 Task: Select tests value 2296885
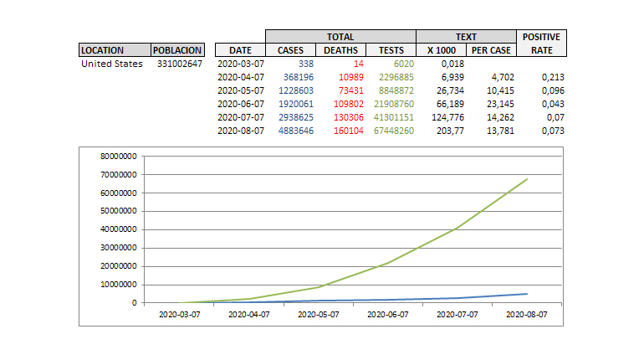point(396,77)
